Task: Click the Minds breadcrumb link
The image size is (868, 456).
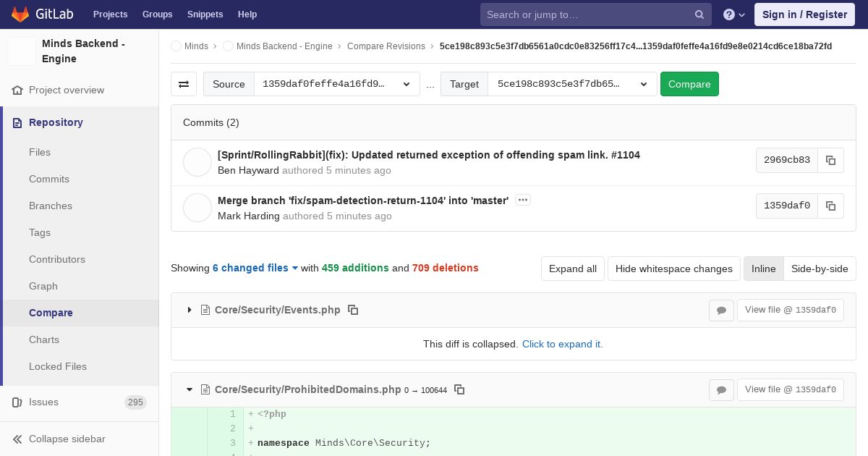Action: pyautogui.click(x=196, y=46)
